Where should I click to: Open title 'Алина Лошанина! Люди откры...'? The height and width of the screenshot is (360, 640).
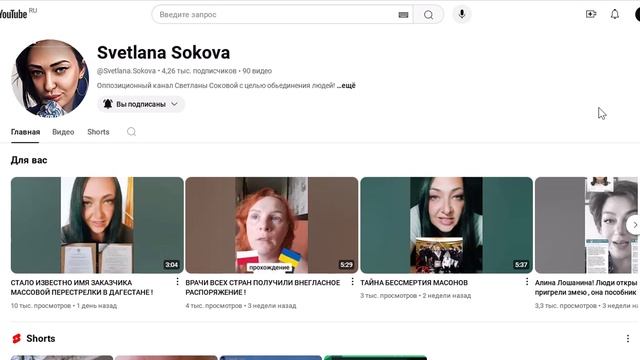586,287
